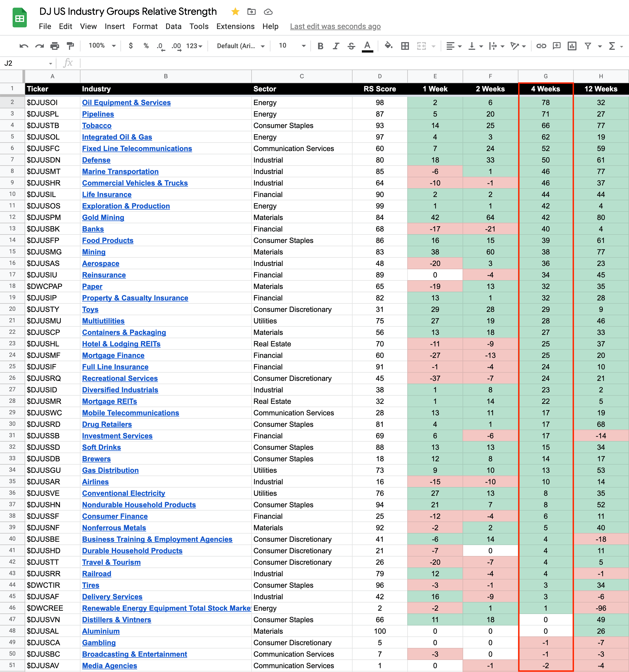Viewport: 629px width, 672px height.
Task: Open the Extensions menu
Action: pyautogui.click(x=235, y=26)
